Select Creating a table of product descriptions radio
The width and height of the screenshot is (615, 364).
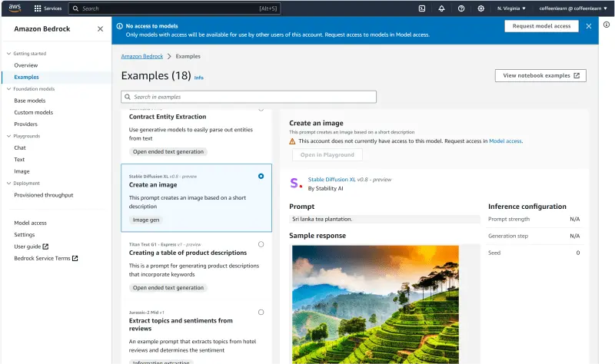click(261, 244)
